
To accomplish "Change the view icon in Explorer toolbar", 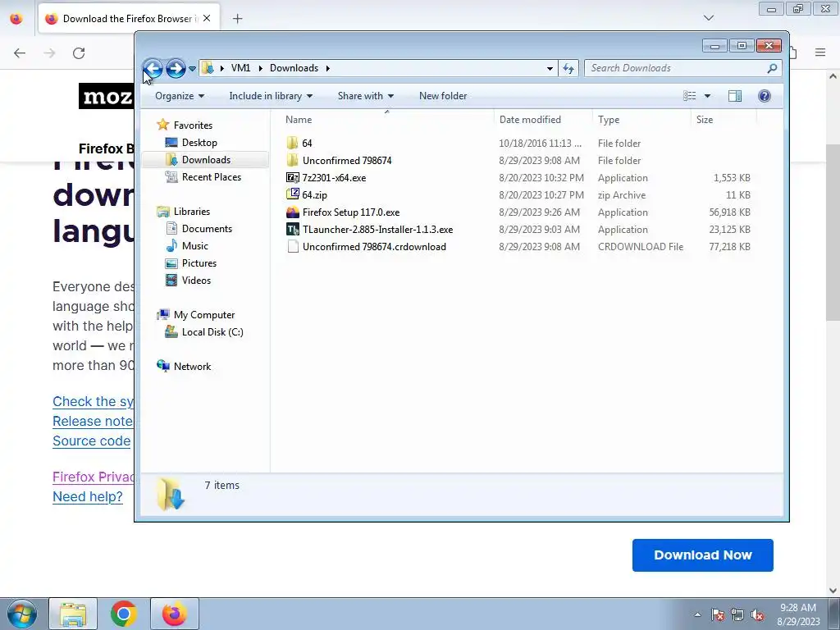I will [689, 96].
